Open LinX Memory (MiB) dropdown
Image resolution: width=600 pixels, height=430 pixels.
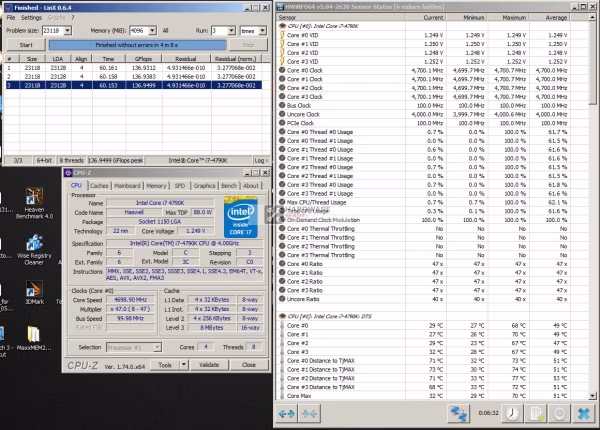152,31
